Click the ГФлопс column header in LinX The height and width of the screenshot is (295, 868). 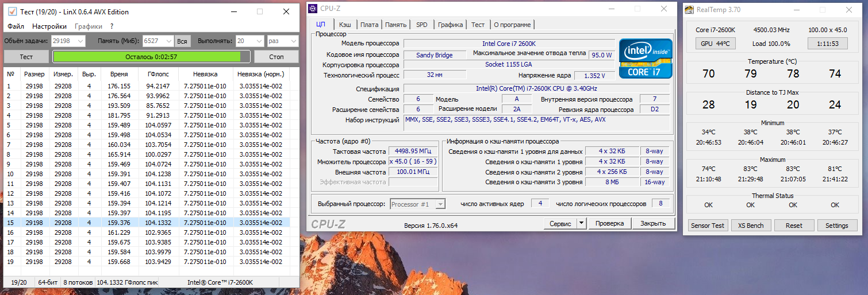pyautogui.click(x=158, y=74)
